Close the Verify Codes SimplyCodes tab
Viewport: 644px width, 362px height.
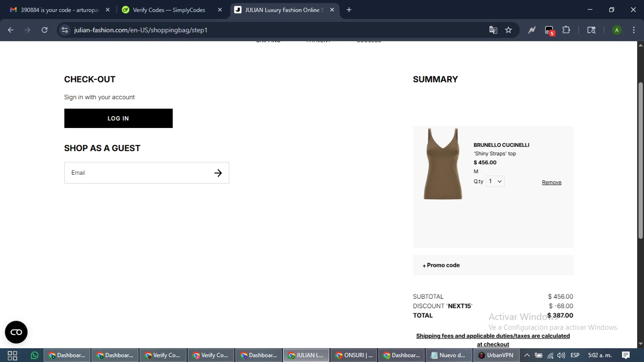tap(220, 10)
